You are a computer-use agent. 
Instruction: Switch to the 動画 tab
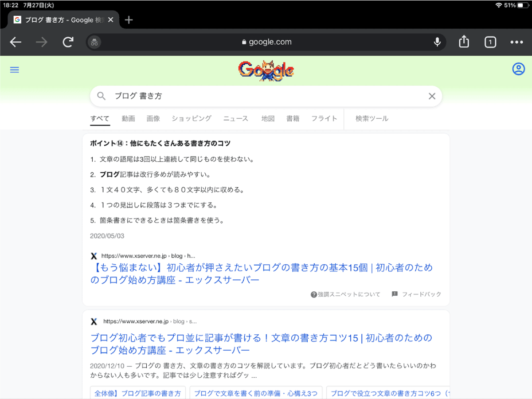click(x=128, y=118)
